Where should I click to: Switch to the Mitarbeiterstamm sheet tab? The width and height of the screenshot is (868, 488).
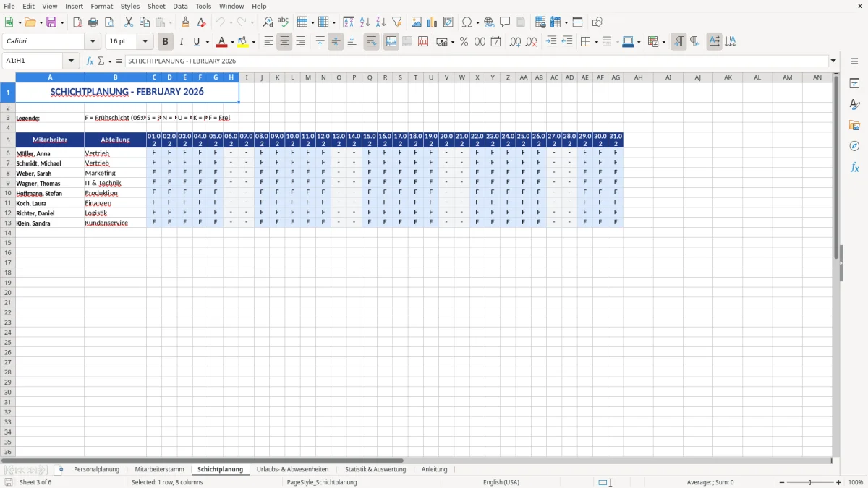point(159,468)
